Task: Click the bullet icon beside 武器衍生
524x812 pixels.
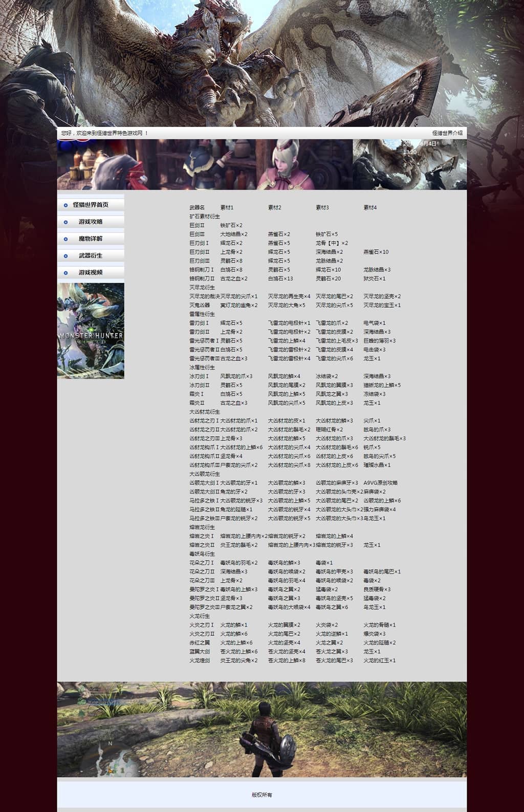Action: point(65,256)
